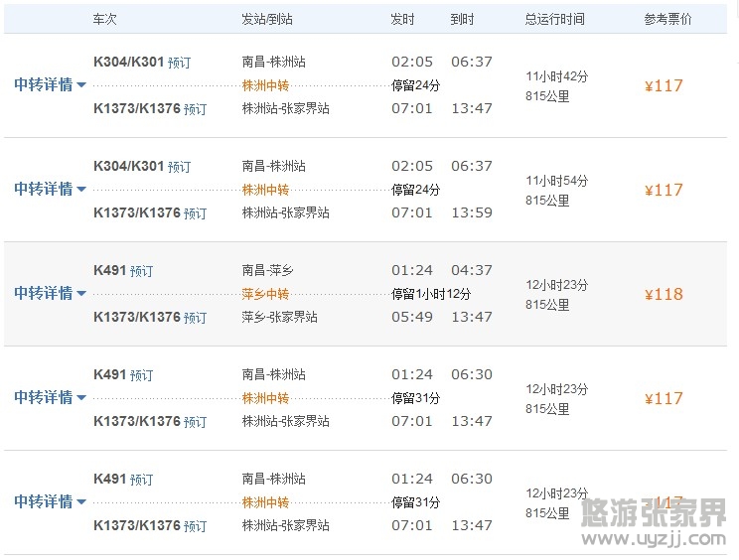This screenshot has height=560, width=739.
Task: Click 预订 for K491 南昌-萍乡
Action: point(142,271)
